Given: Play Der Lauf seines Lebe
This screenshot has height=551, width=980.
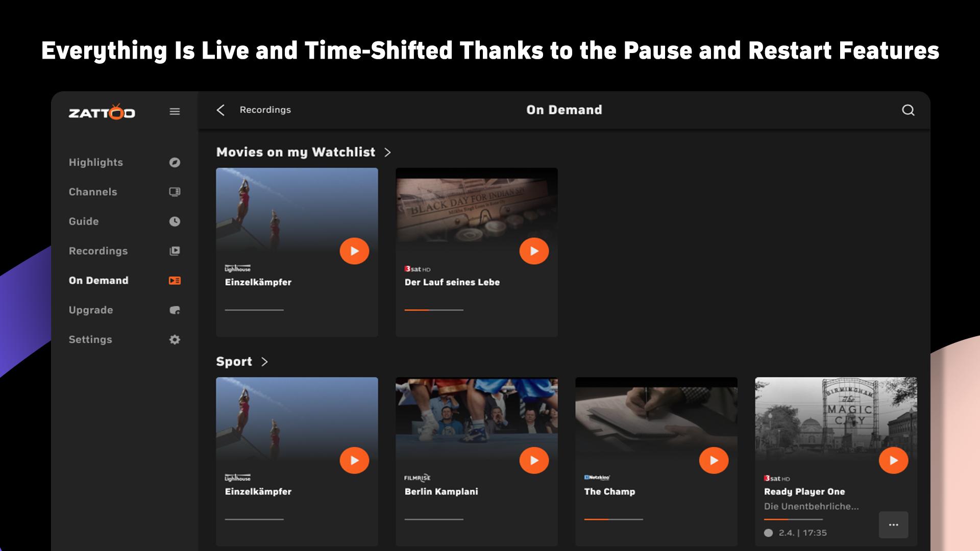Looking at the screenshot, I should point(534,251).
